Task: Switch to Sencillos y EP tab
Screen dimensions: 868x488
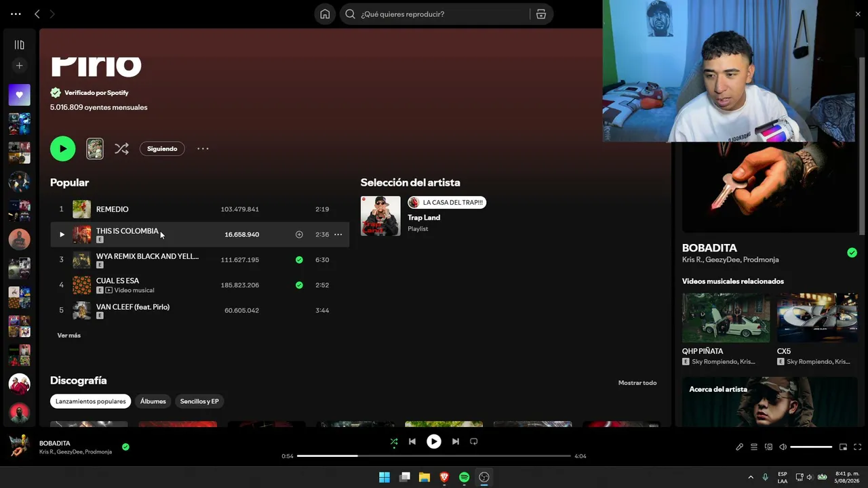Action: 199,401
